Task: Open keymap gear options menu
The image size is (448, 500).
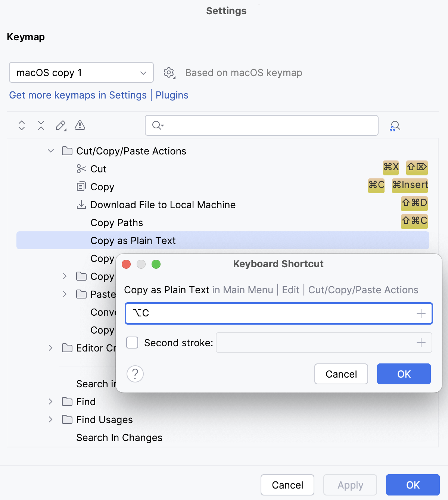Action: [169, 73]
